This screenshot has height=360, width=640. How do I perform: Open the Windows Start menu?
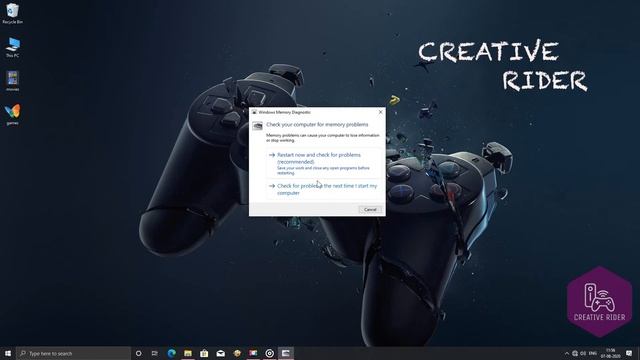pyautogui.click(x=8, y=353)
